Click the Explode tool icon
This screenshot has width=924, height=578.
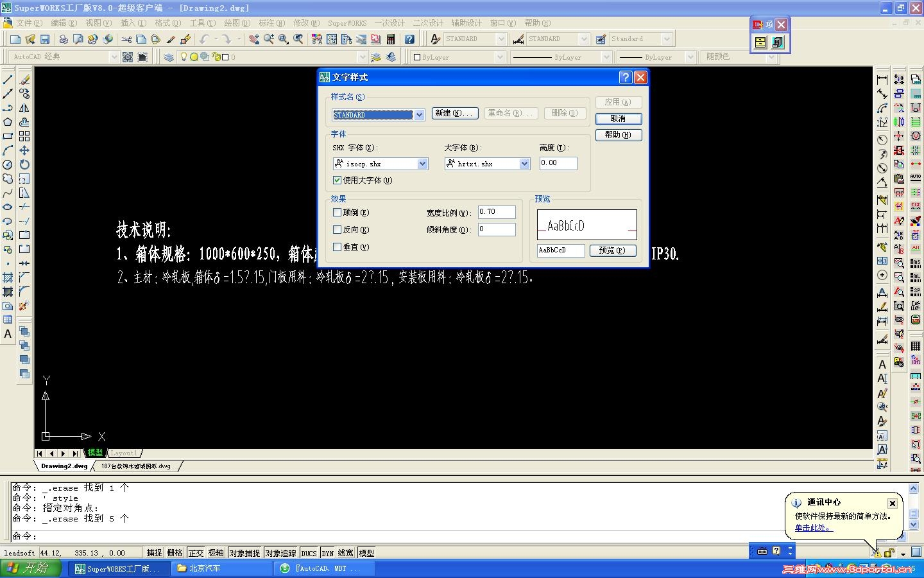point(24,306)
